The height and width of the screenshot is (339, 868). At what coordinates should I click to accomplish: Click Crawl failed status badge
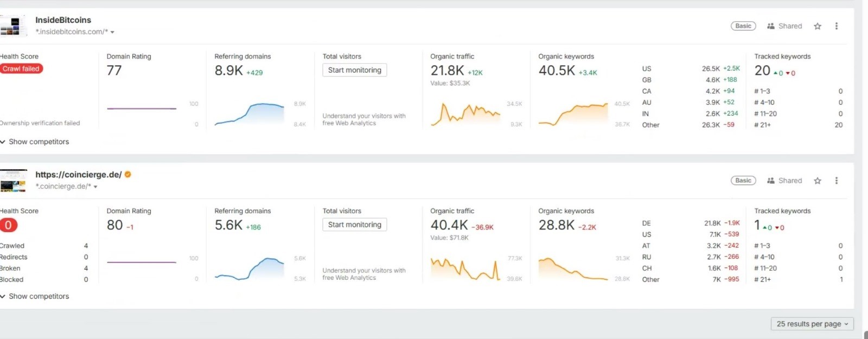tap(21, 69)
